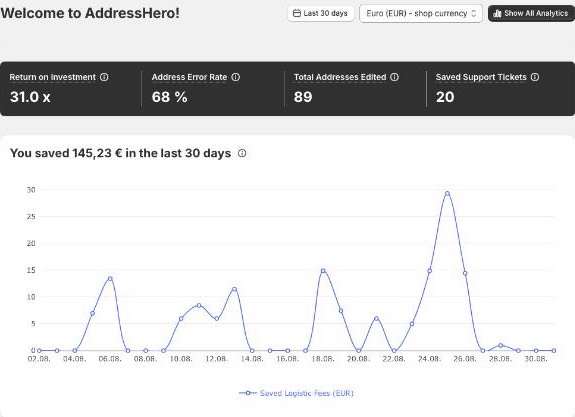The height and width of the screenshot is (417, 575).
Task: Click the 89 addresses edited value
Action: tap(303, 97)
